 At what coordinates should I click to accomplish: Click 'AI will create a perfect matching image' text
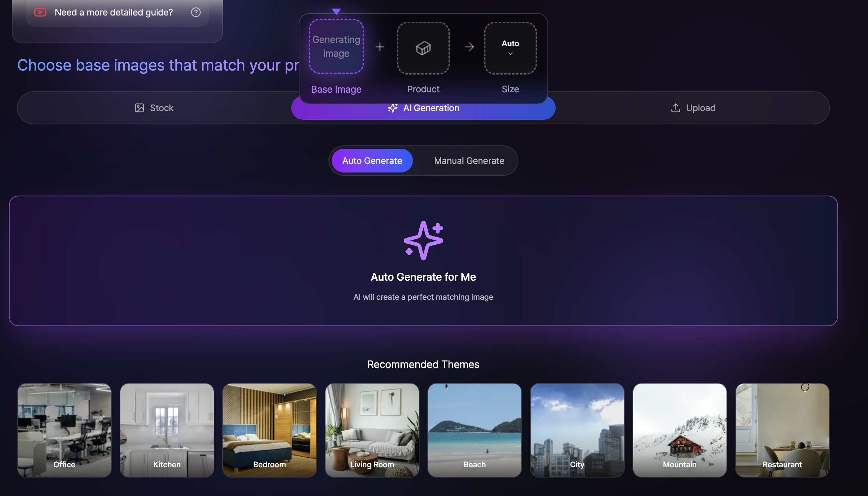(x=423, y=297)
